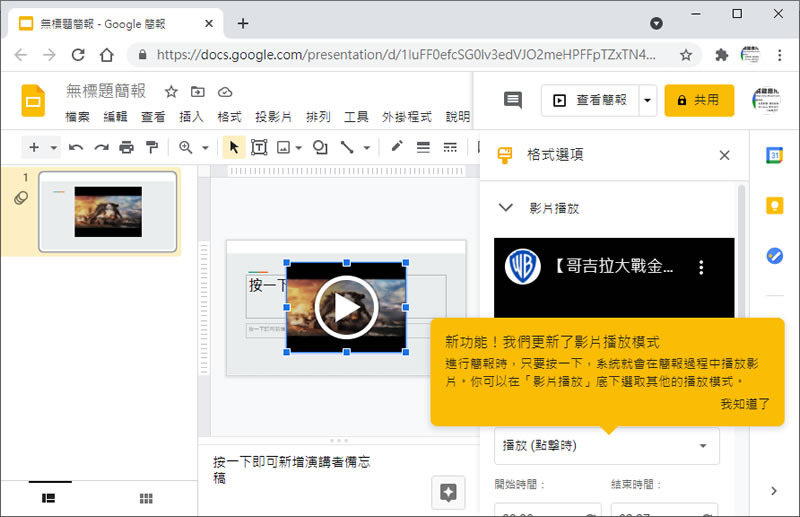Click the Explore button icon
800x517 pixels.
click(448, 493)
